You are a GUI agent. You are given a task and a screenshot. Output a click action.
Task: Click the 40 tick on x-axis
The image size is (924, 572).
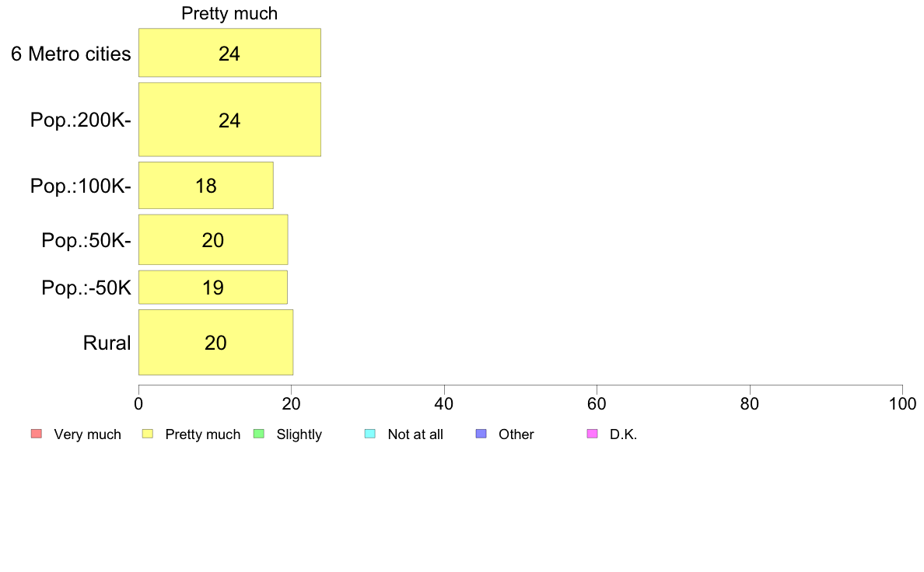pos(444,403)
